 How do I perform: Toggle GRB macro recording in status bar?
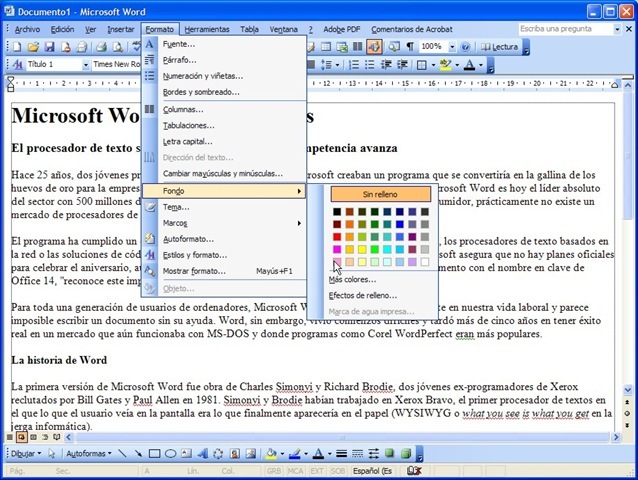pyautogui.click(x=274, y=471)
